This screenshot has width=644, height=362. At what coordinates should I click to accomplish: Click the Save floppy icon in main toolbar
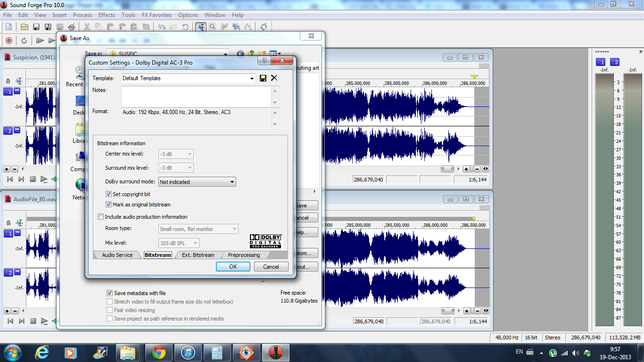36,27
